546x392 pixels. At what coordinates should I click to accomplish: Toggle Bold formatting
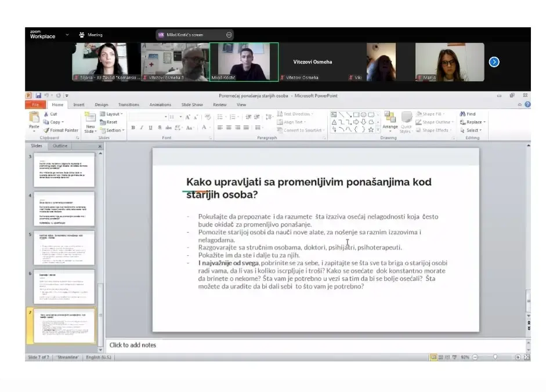133,128
